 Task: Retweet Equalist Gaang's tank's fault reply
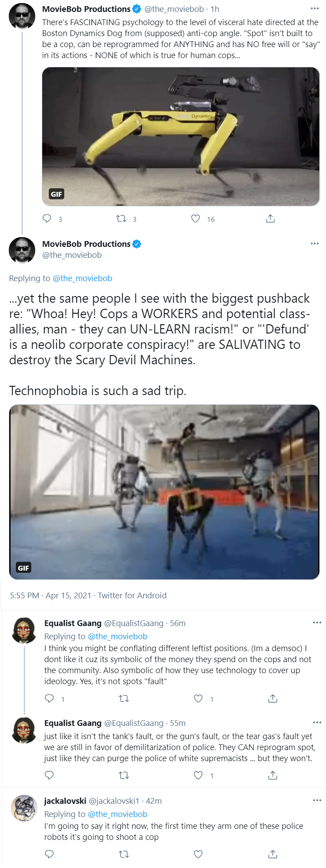124,775
